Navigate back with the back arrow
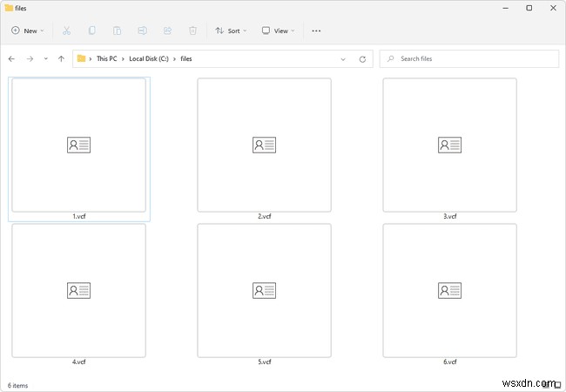566x392 pixels. tap(11, 59)
